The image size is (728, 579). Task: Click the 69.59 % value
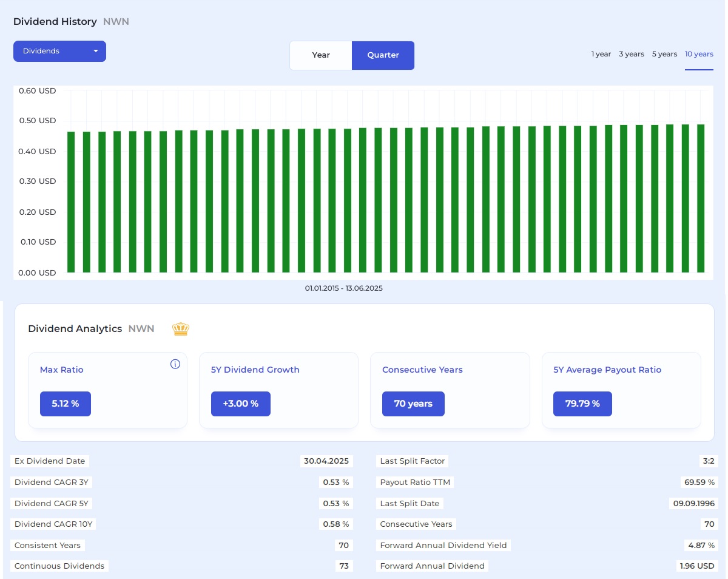[x=699, y=482]
